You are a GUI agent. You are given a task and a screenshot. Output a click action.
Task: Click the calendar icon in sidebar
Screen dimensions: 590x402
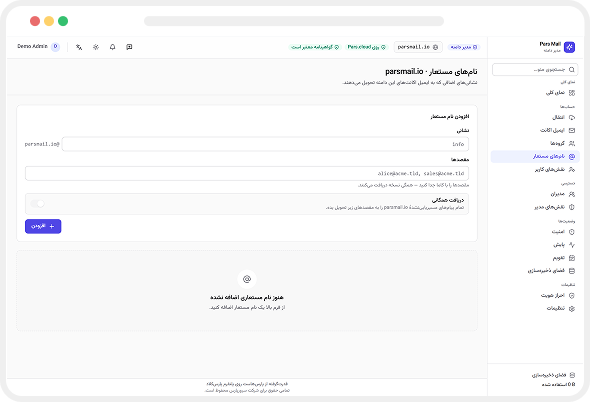point(572,258)
